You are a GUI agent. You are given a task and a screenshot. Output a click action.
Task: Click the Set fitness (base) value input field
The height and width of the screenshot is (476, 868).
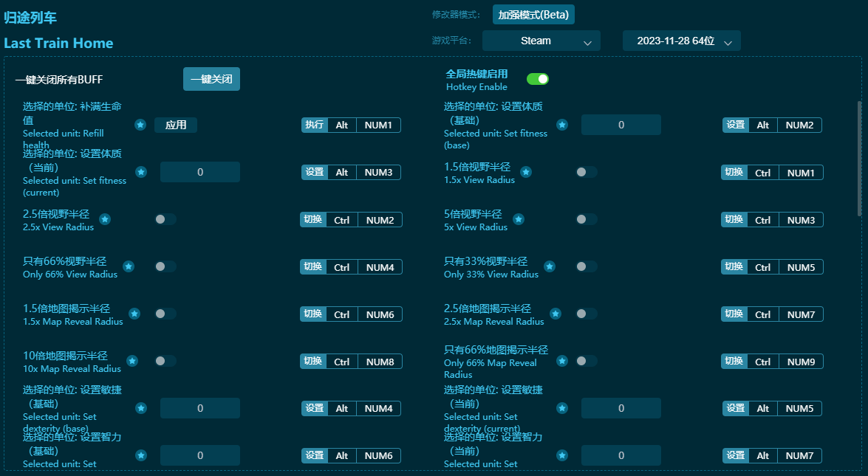(x=621, y=125)
